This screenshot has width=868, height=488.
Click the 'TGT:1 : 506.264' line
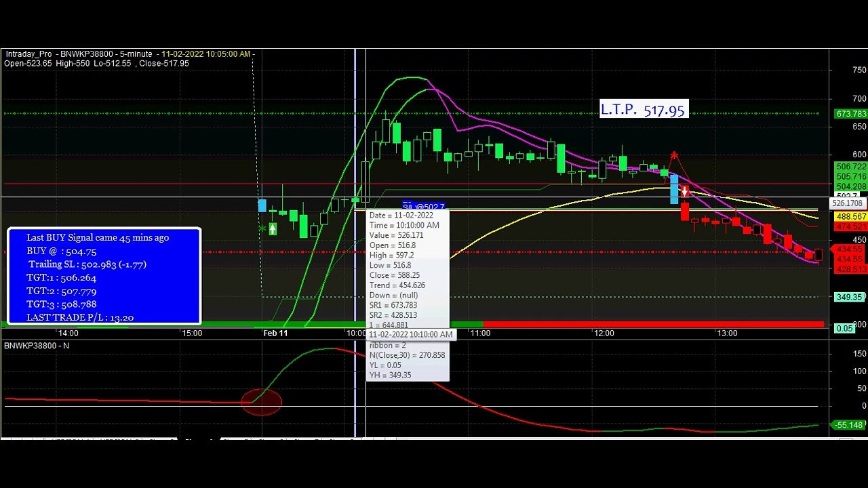(61, 277)
